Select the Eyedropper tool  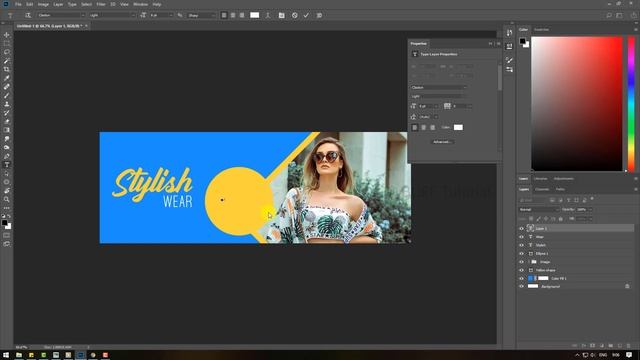[7, 78]
